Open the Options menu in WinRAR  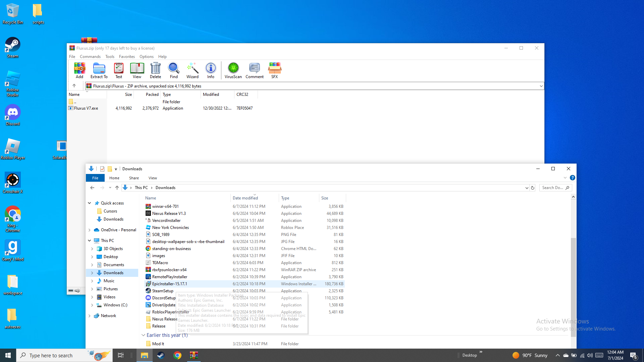coord(147,57)
